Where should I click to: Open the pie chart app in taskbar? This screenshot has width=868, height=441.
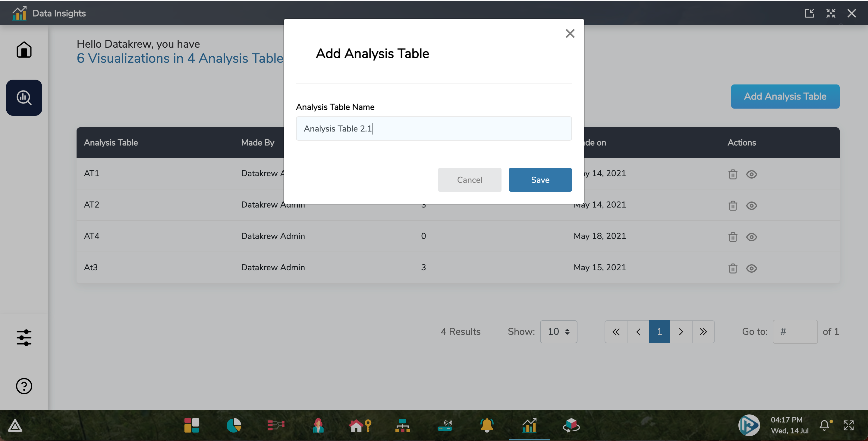tap(234, 425)
